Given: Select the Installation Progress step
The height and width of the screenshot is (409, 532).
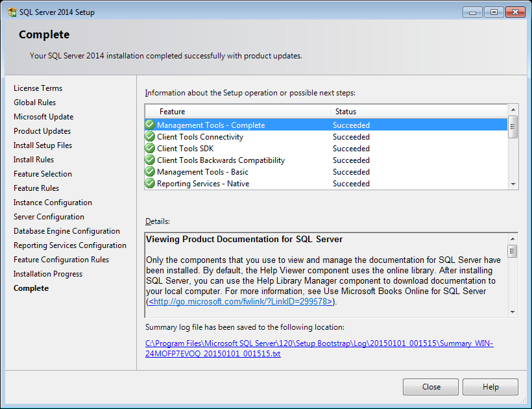Looking at the screenshot, I should (48, 274).
